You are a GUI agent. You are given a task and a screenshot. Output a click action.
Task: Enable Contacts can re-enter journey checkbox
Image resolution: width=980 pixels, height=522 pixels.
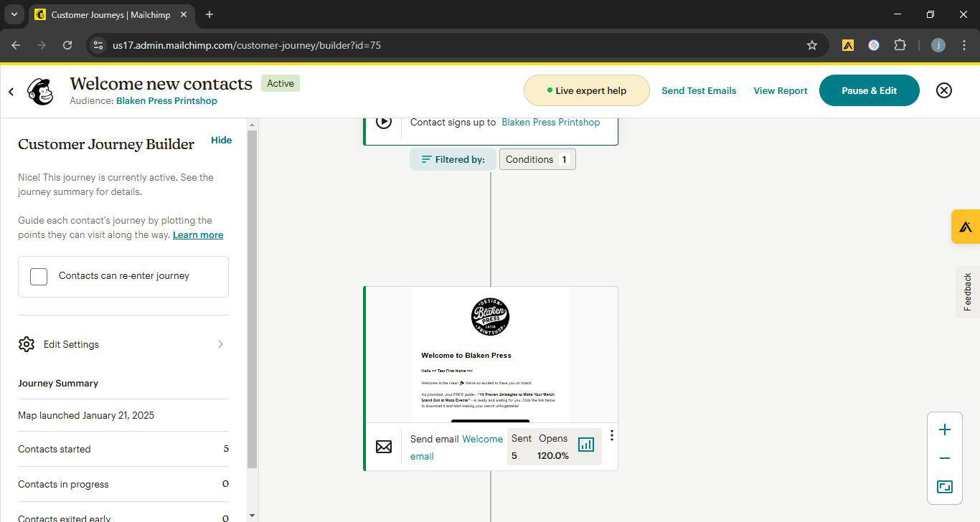[39, 276]
